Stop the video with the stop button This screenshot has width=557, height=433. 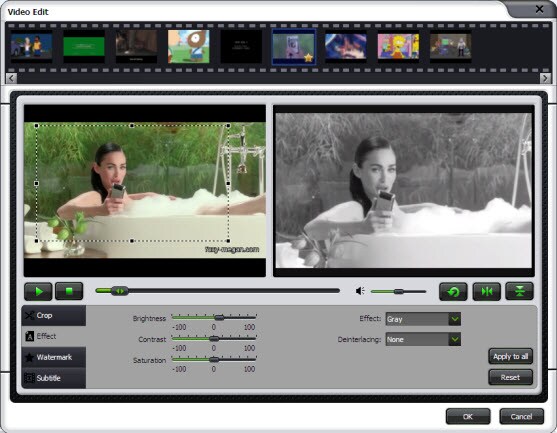(69, 291)
